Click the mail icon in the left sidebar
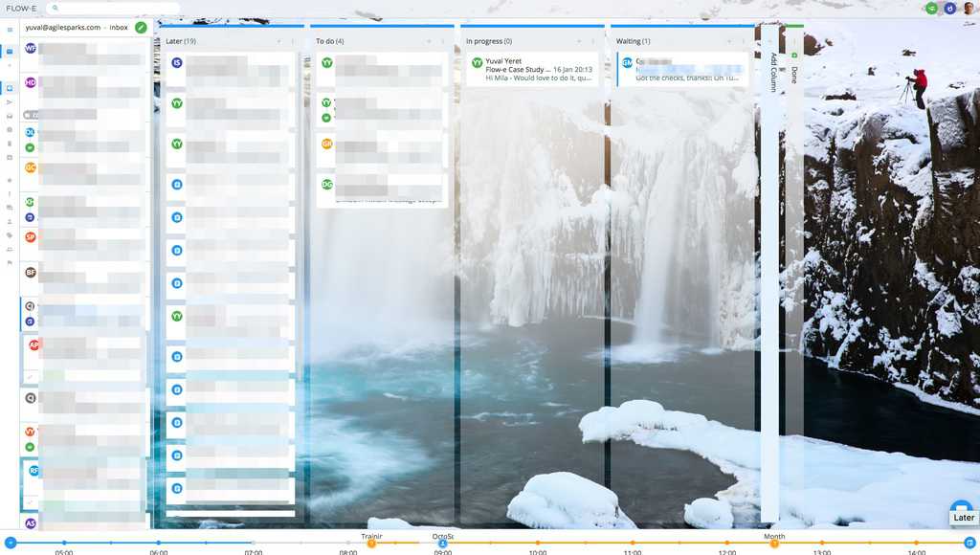 click(10, 51)
